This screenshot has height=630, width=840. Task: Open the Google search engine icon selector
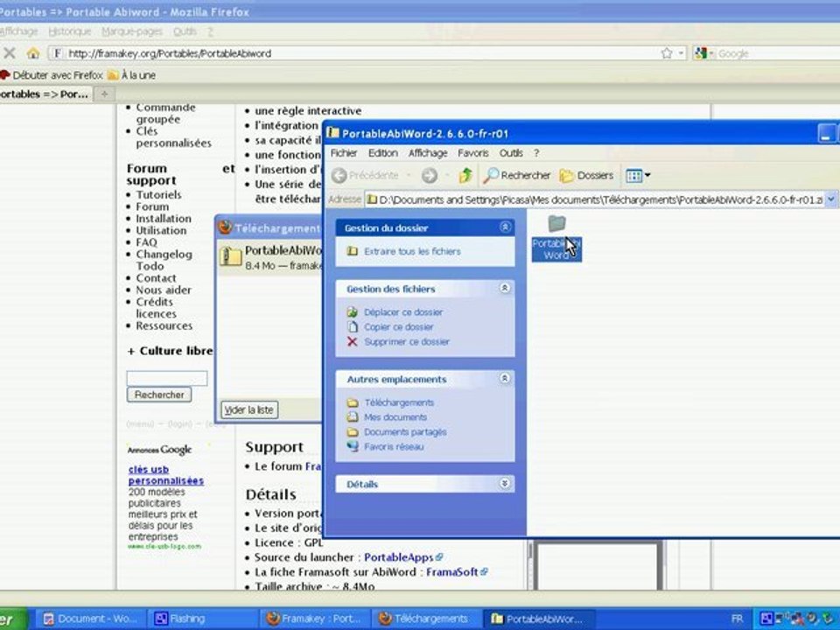[x=703, y=53]
